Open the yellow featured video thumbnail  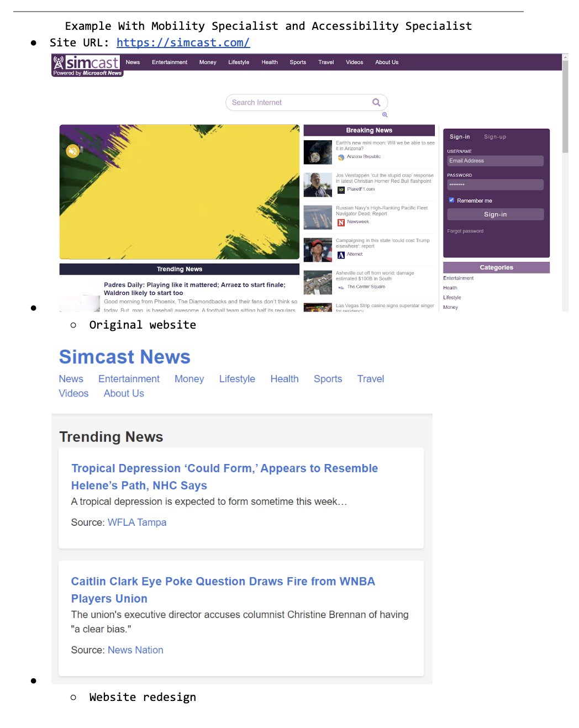click(x=180, y=192)
